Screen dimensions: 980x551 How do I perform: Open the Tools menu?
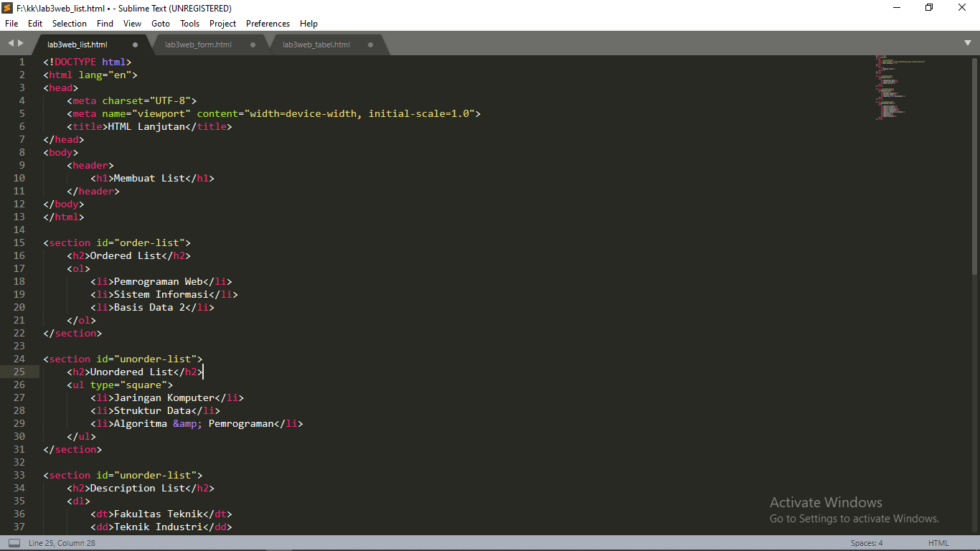click(x=189, y=23)
